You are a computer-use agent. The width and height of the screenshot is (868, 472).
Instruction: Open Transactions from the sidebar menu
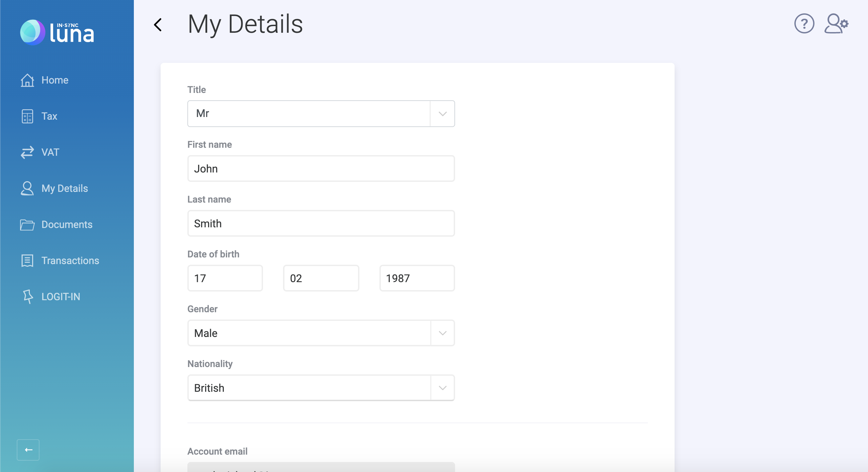coord(70,261)
